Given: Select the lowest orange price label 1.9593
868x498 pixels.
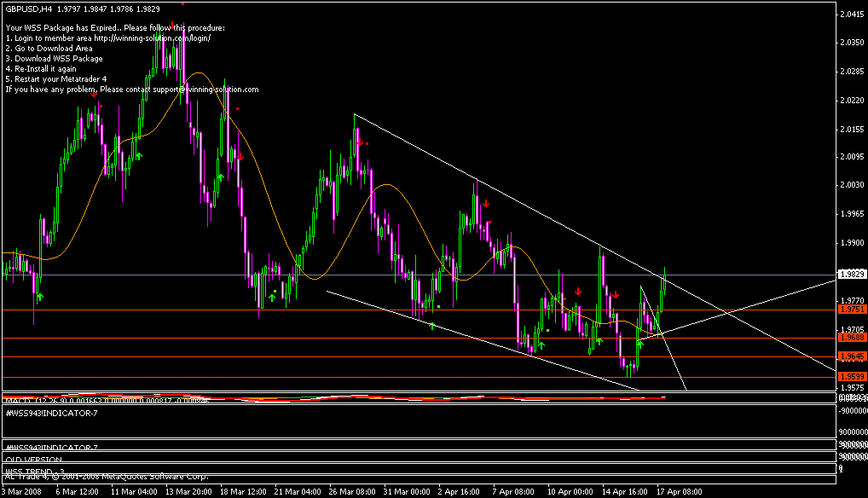Looking at the screenshot, I should pyautogui.click(x=852, y=376).
